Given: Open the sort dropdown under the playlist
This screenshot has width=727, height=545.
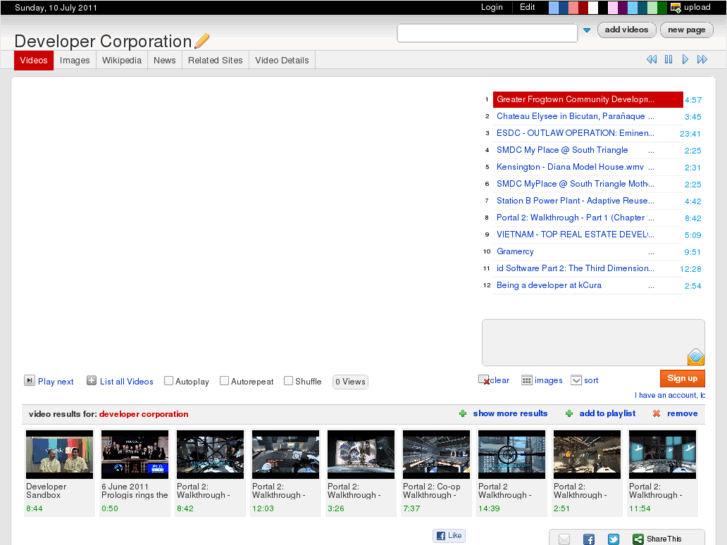Looking at the screenshot, I should pos(577,380).
